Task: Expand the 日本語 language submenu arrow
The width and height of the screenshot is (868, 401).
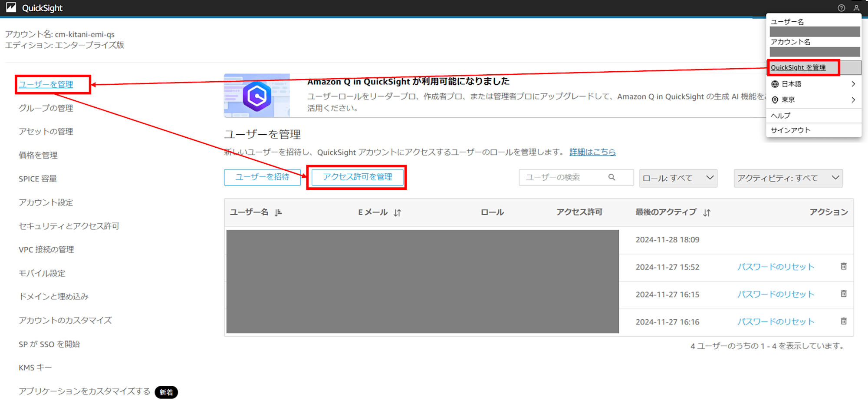Action: coord(853,84)
